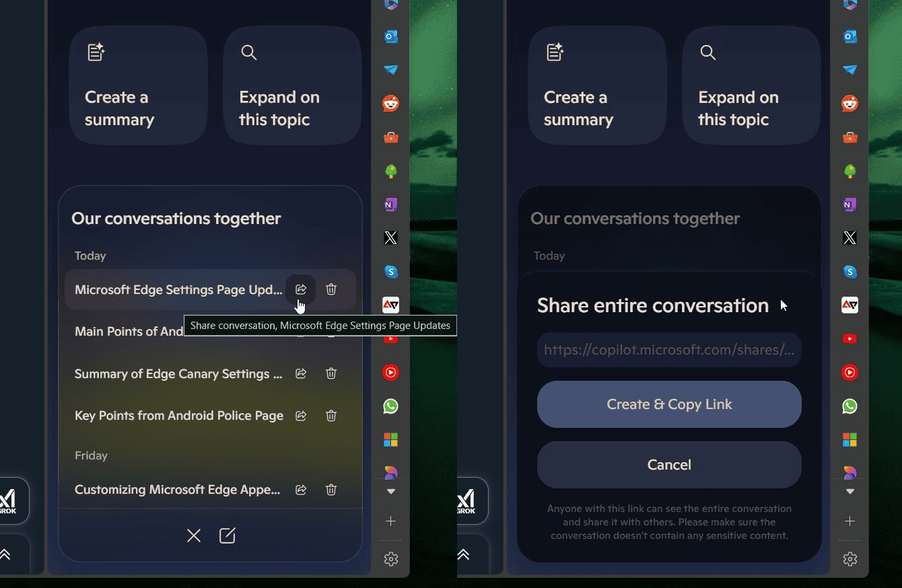Delete the Customizing Microsoft Edge Appe... conversation
Screen dimensions: 902x588
click(x=331, y=490)
